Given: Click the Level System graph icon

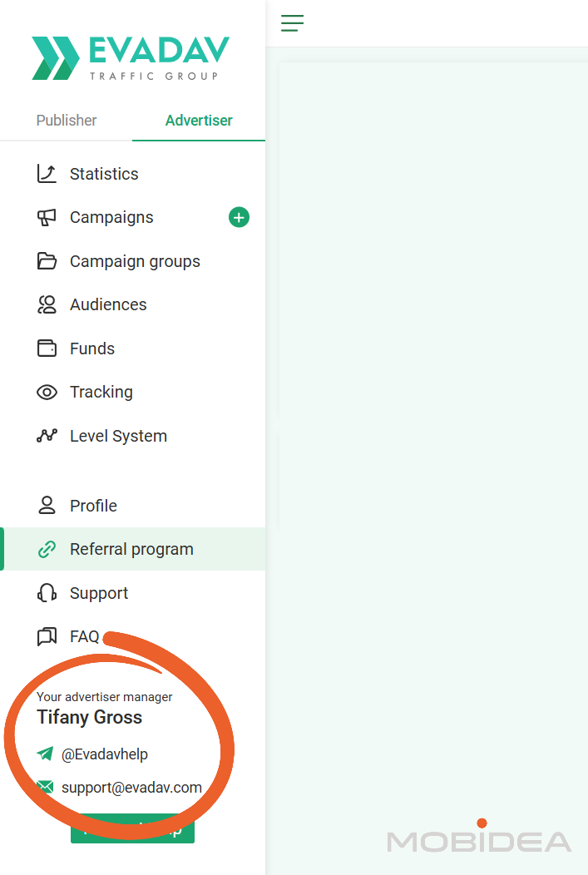Looking at the screenshot, I should (x=47, y=436).
